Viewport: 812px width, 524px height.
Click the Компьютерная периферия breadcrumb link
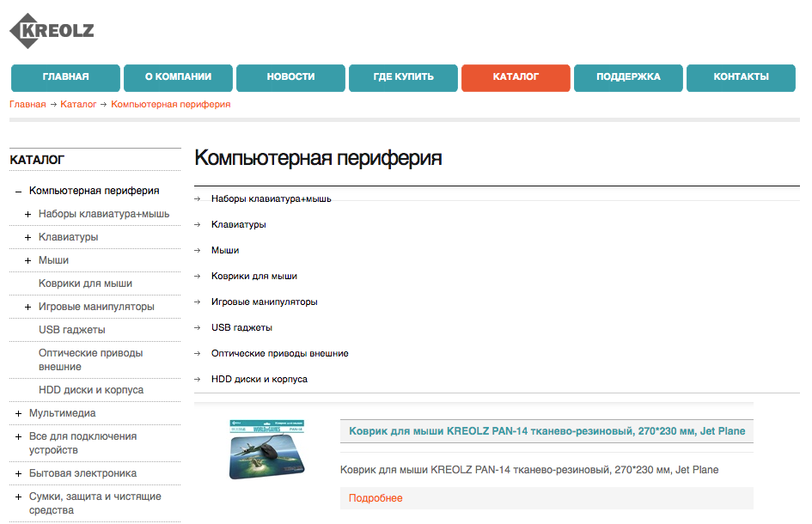pos(171,105)
